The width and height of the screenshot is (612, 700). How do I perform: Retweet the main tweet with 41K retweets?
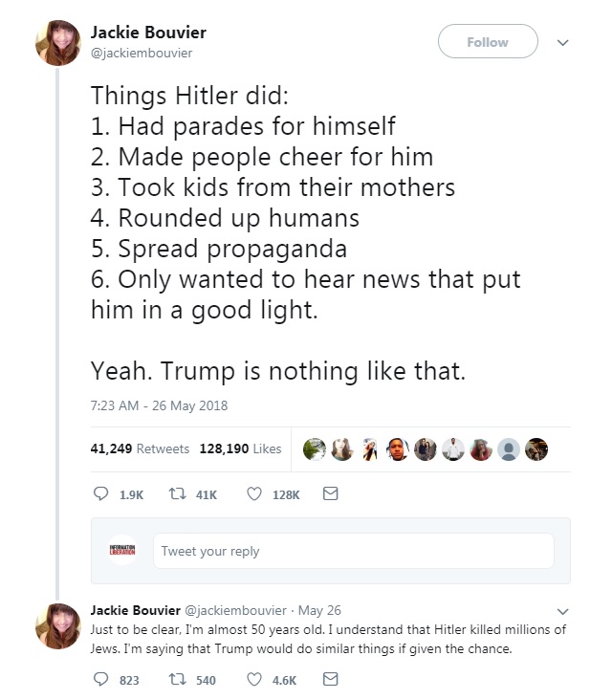click(174, 494)
